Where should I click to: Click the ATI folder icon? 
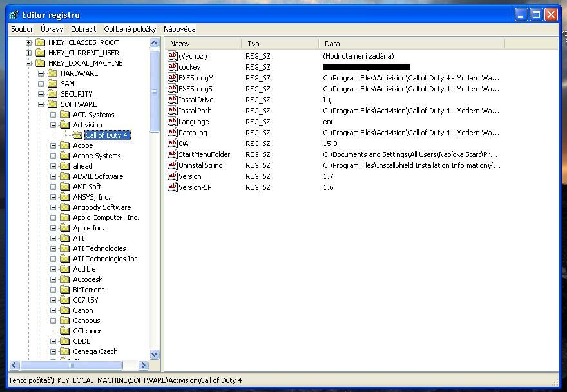(64, 238)
